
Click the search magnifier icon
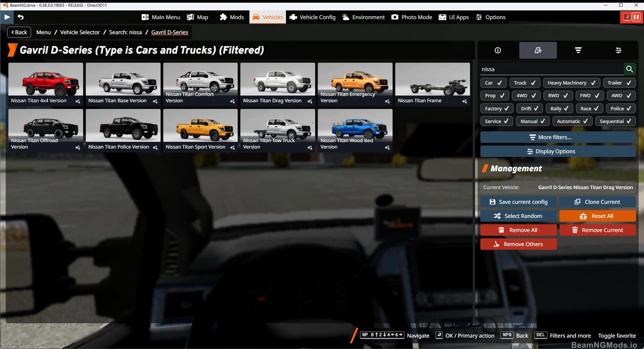pyautogui.click(x=630, y=69)
